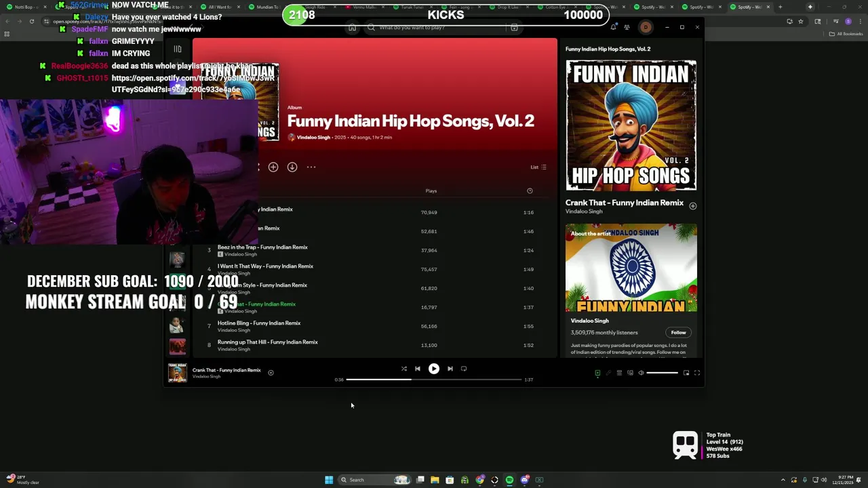Mute with speaker icon
The width and height of the screenshot is (868, 488).
(641, 373)
